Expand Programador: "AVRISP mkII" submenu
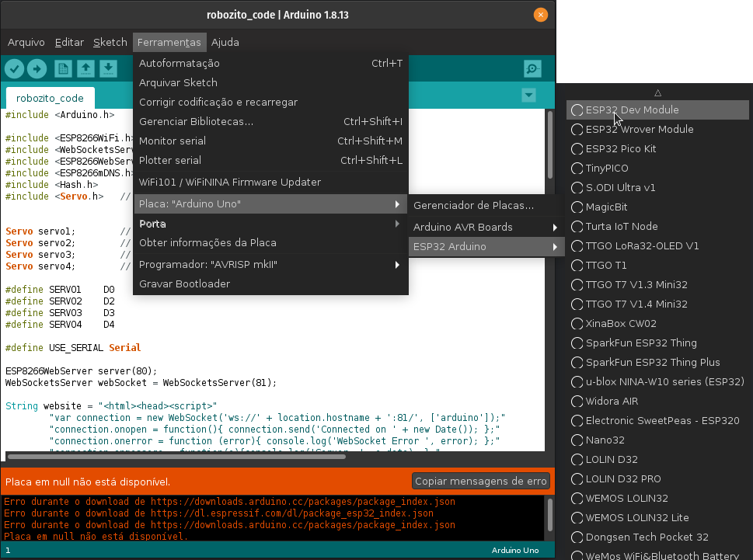Screen dimensions: 753x560 pos(270,265)
